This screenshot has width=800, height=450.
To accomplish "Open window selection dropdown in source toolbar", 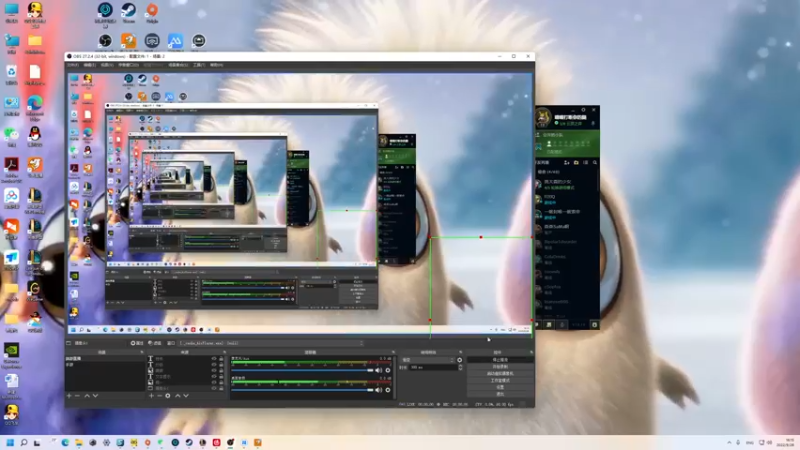I will 271,343.
